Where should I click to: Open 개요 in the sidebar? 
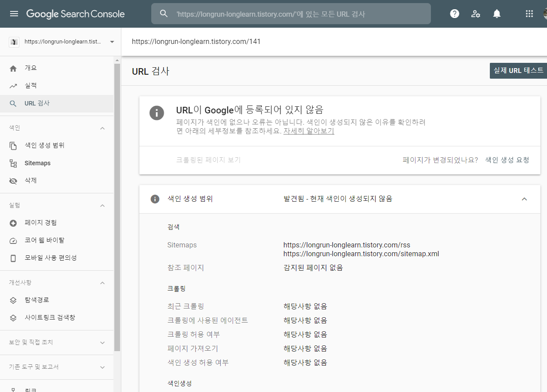[57, 68]
